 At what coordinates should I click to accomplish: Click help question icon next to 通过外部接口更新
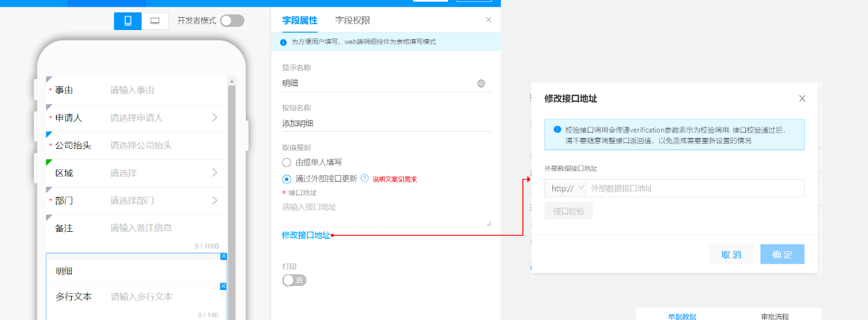click(x=365, y=178)
